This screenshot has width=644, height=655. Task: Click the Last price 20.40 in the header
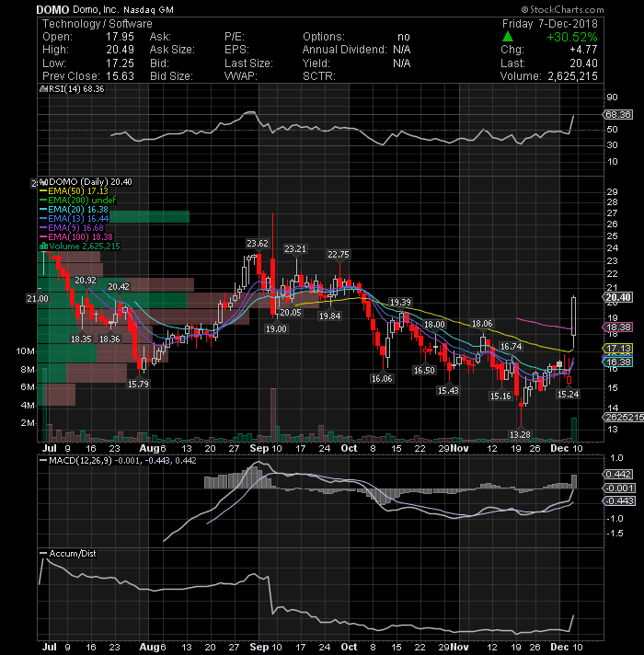pos(583,63)
